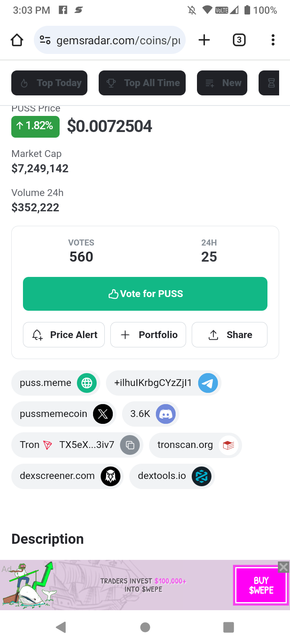
Task: Open the Discord 3.6K link
Action: pyautogui.click(x=151, y=414)
